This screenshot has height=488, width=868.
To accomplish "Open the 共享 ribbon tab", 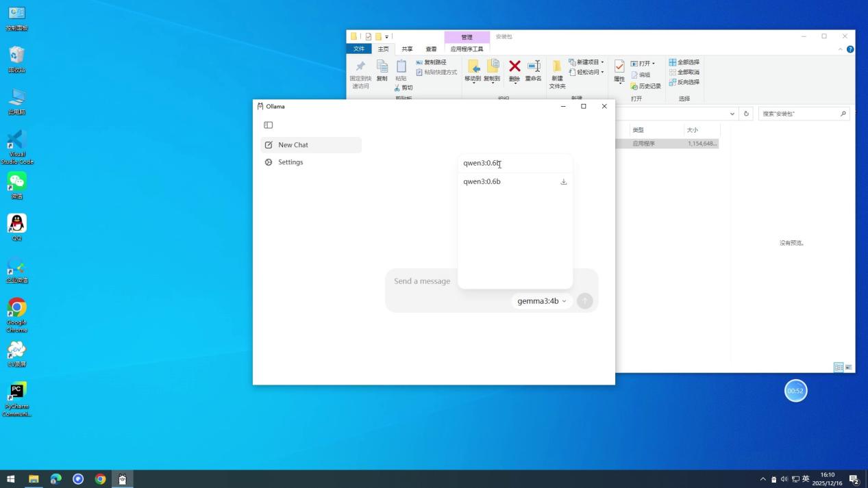I will (x=407, y=49).
